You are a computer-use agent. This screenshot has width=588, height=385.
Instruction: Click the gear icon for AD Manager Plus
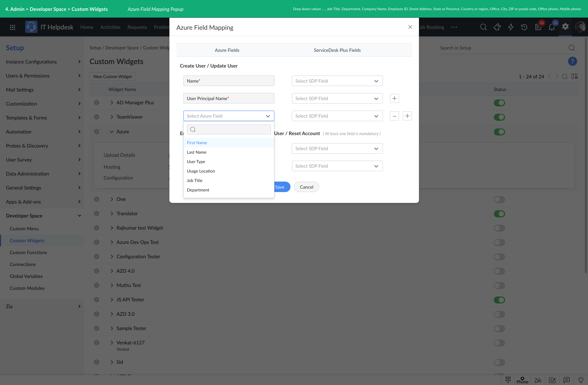(x=97, y=103)
